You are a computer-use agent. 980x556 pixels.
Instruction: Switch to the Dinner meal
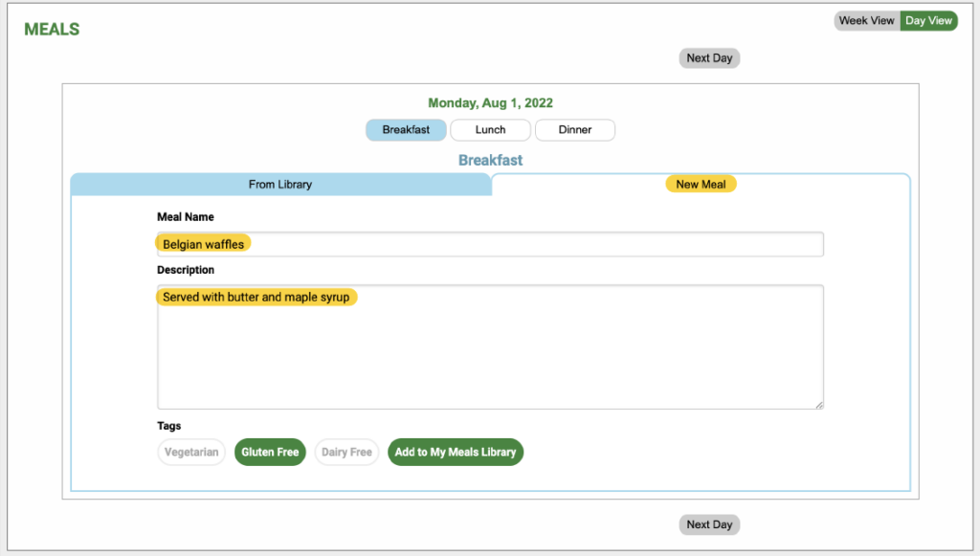(575, 130)
